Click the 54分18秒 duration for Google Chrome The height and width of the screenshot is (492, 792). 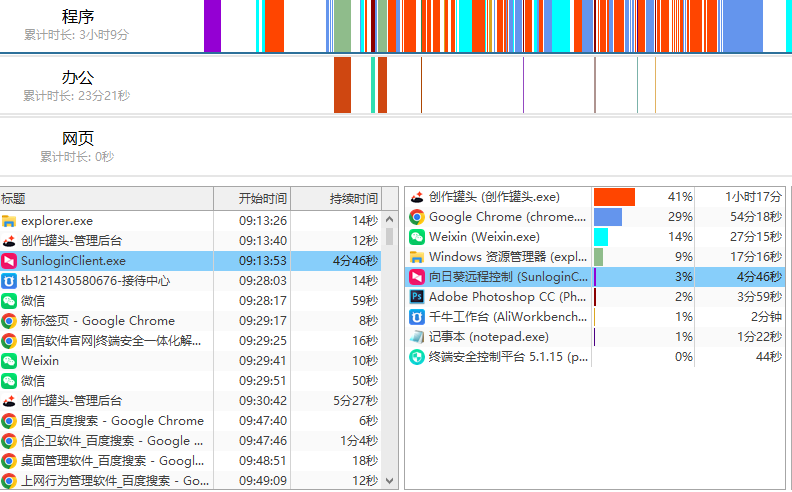[756, 217]
